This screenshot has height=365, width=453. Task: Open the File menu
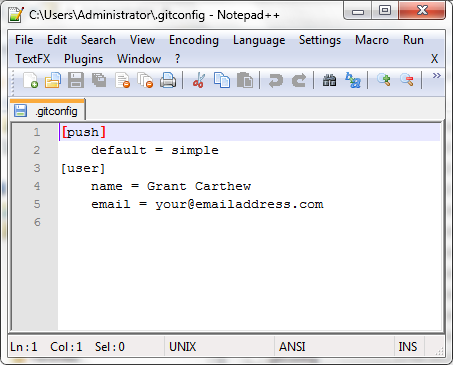24,40
